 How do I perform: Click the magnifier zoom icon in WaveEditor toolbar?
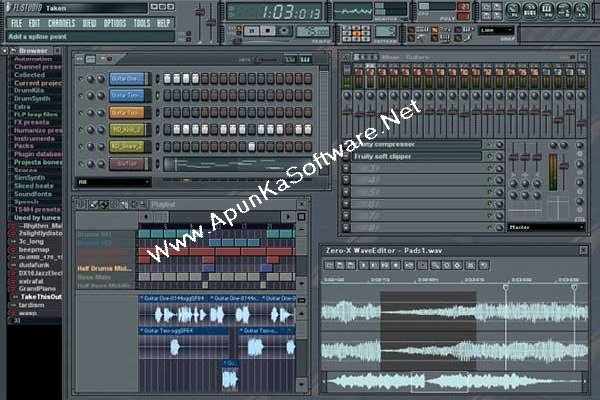click(x=435, y=265)
